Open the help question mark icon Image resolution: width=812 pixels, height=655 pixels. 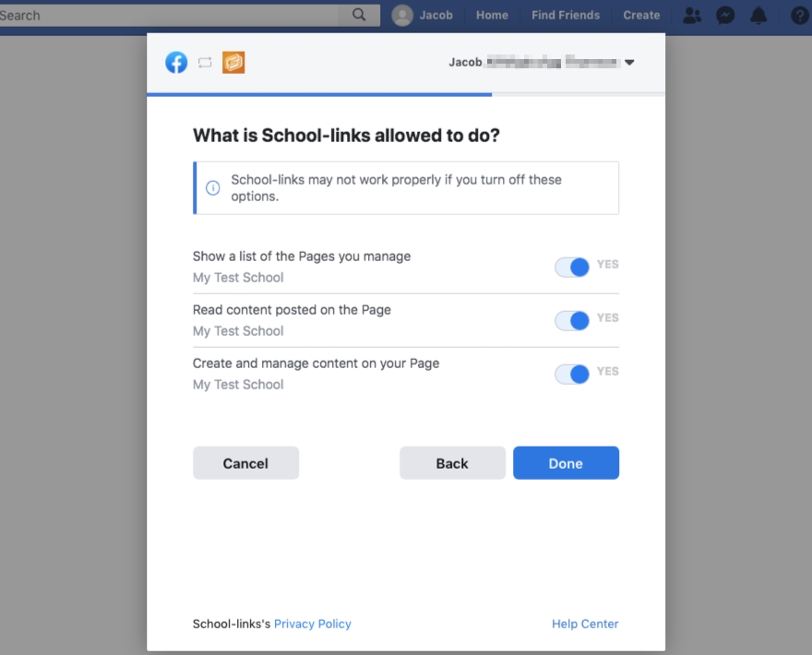click(801, 16)
